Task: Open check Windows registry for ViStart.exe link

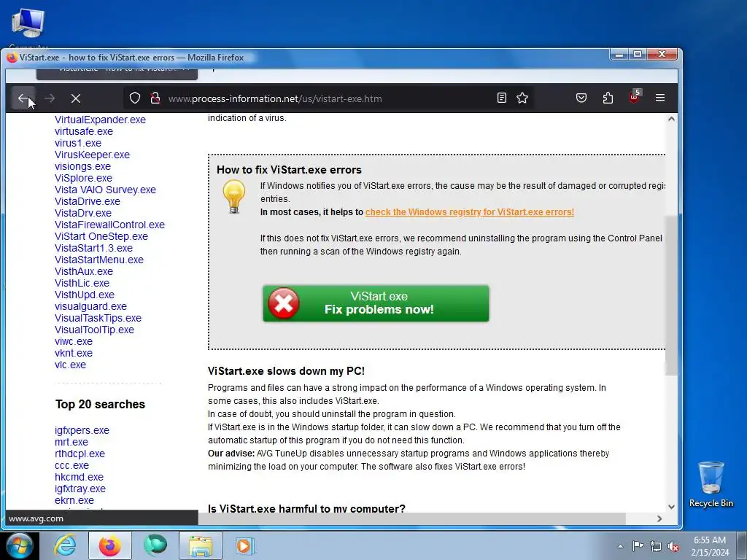Action: (469, 212)
